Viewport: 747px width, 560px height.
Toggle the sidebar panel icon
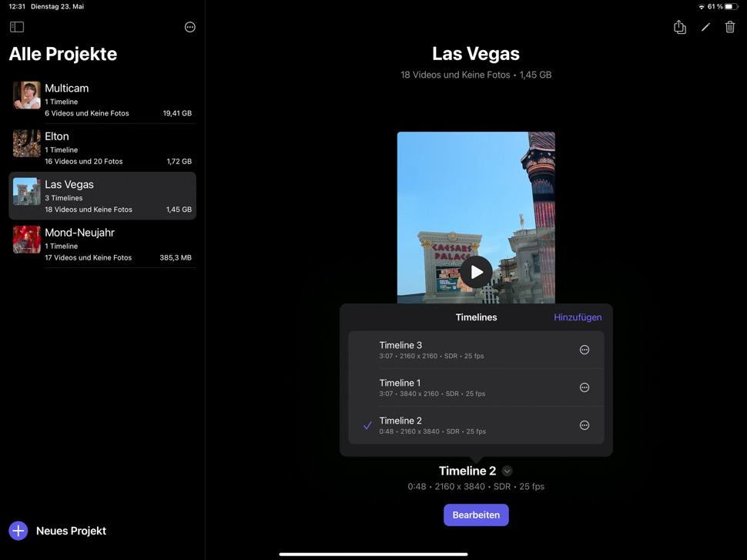(x=17, y=27)
